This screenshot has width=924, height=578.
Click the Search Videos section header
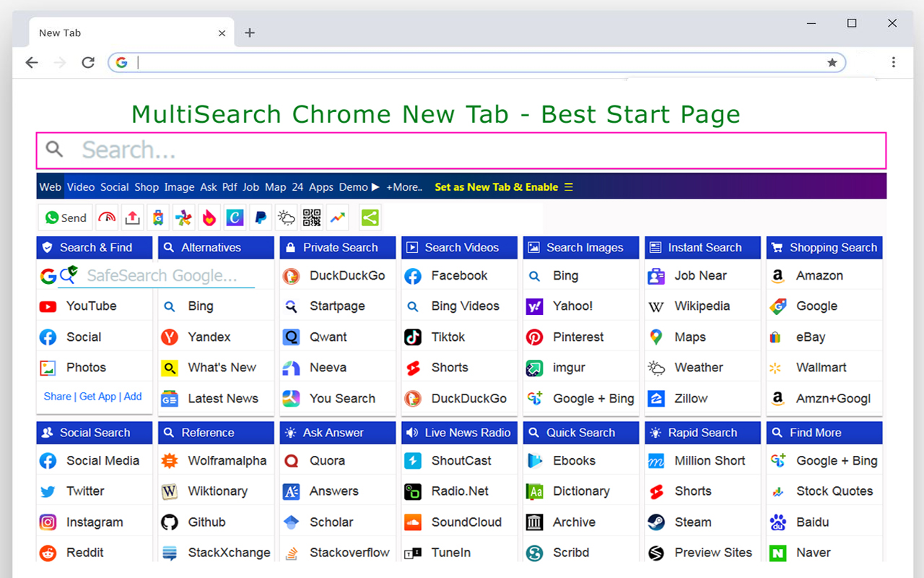[x=459, y=248]
